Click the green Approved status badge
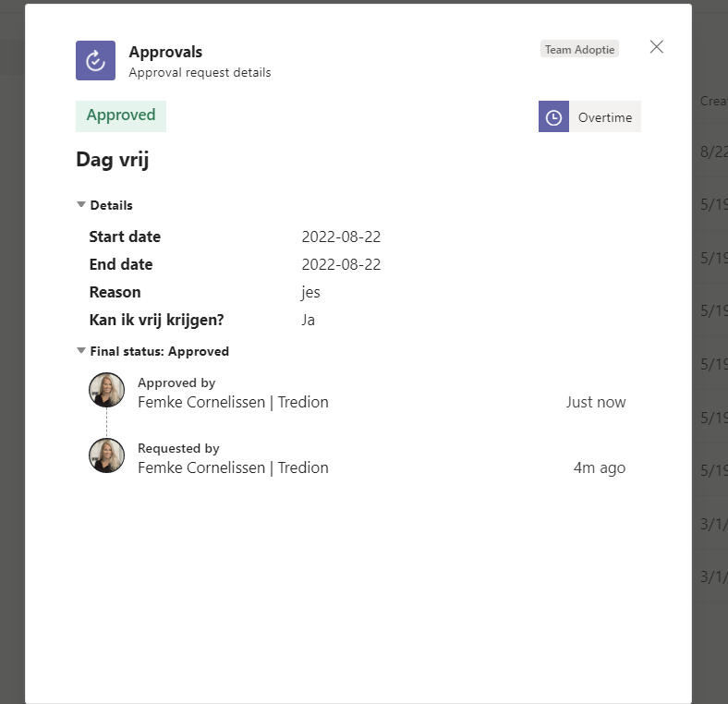Viewport: 728px width, 704px height. 121,115
